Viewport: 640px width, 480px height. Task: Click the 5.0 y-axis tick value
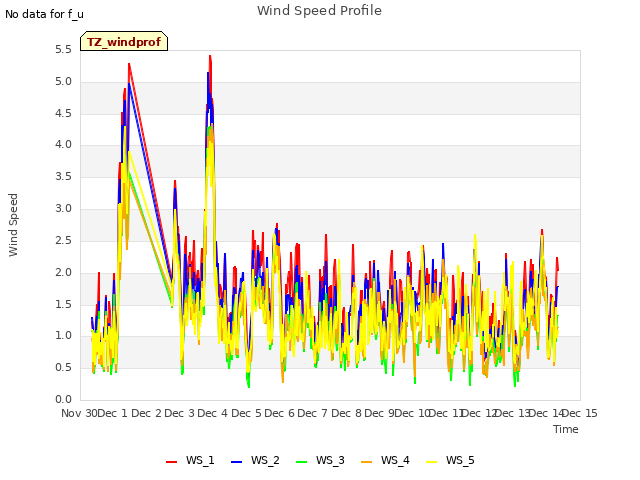point(63,82)
